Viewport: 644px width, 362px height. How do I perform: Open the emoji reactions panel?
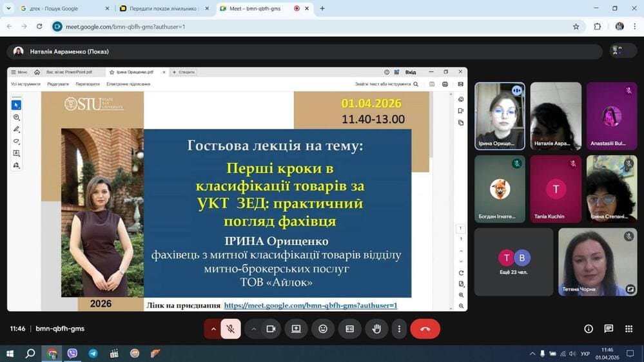click(323, 329)
